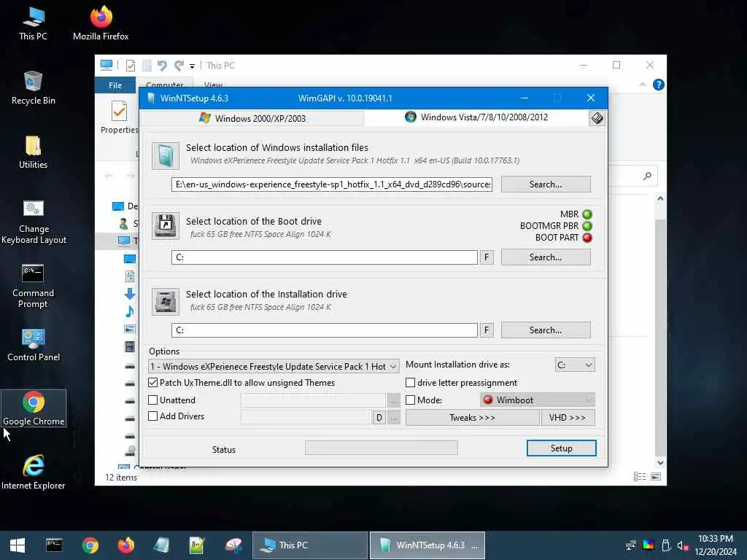
Task: Open Firefox from the taskbar
Action: [125, 545]
